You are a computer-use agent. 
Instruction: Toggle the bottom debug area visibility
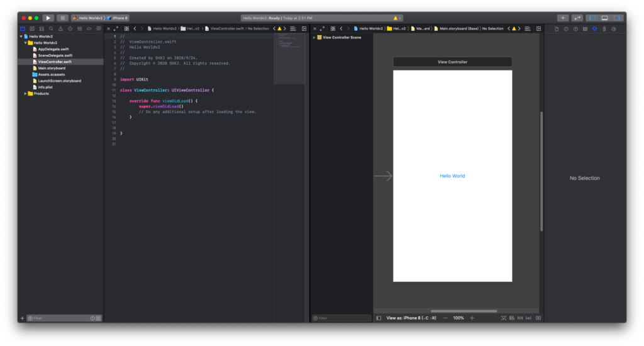(x=604, y=18)
